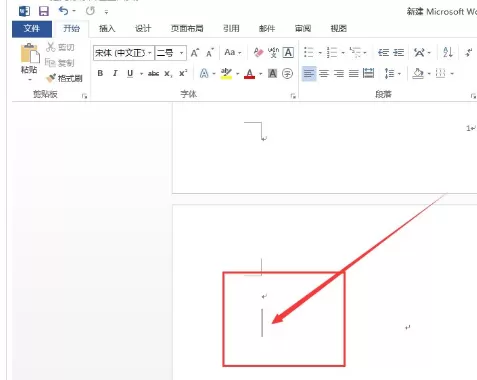Switch to the 审阅 (Review) tab
Screen dimensions: 477x380
(x=303, y=29)
